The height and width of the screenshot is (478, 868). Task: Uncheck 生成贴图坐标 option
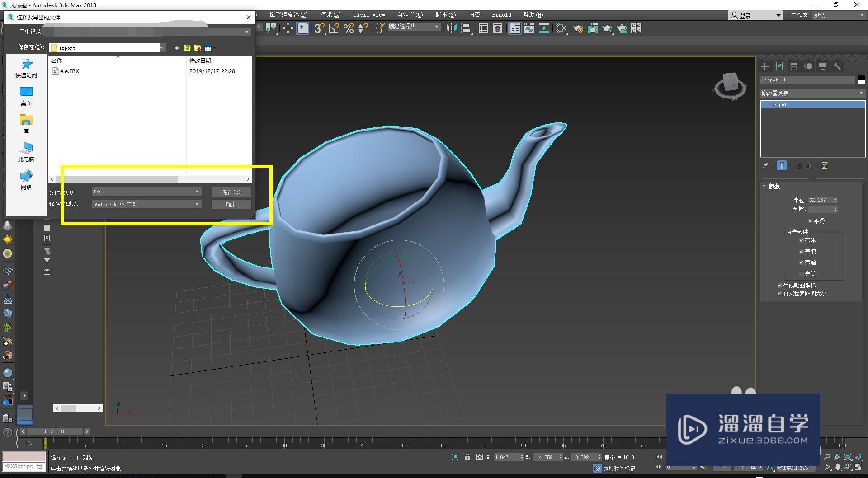point(779,285)
